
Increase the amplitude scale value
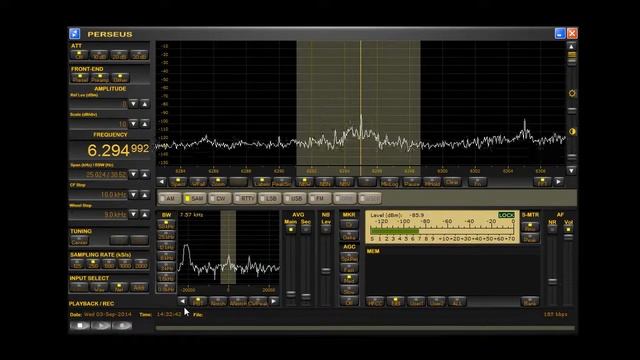pyautogui.click(x=145, y=124)
